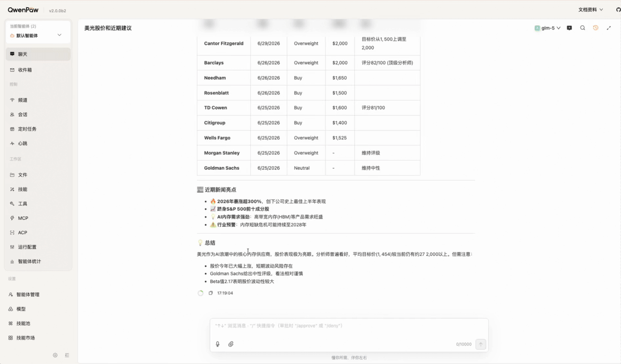
Task: Click the sliders icon beside 运行配置
Action: 12,247
